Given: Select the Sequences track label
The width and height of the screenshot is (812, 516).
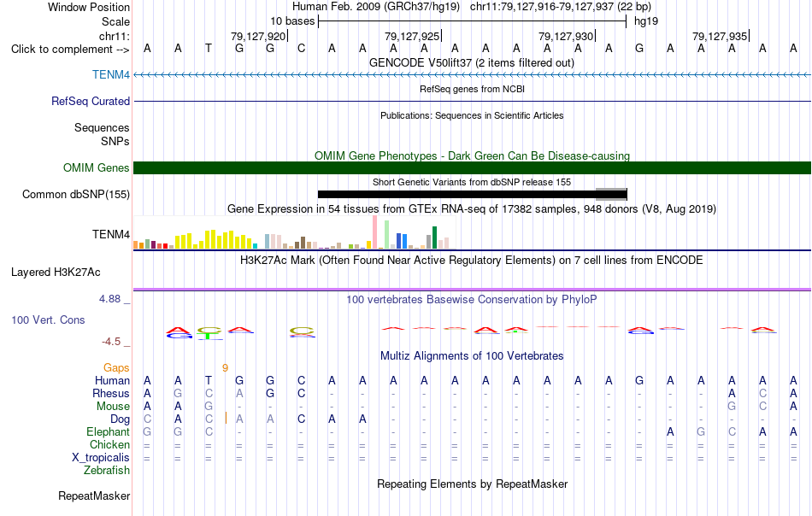Looking at the screenshot, I should [102, 127].
